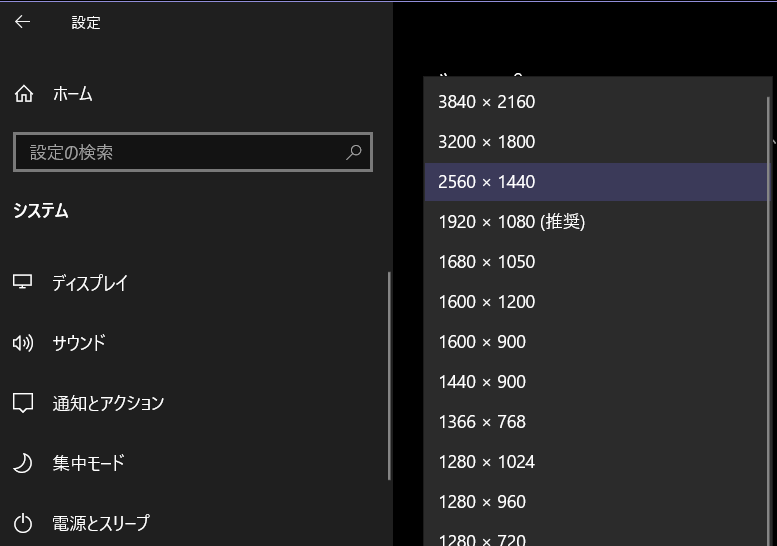Click the Sound speaker icon
This screenshot has height=546, width=777.
(x=23, y=343)
